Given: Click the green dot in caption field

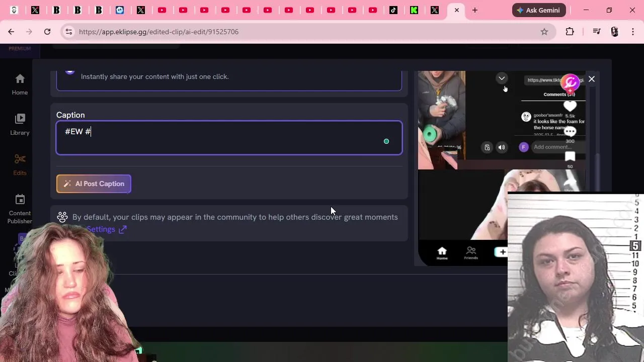Looking at the screenshot, I should point(386,141).
